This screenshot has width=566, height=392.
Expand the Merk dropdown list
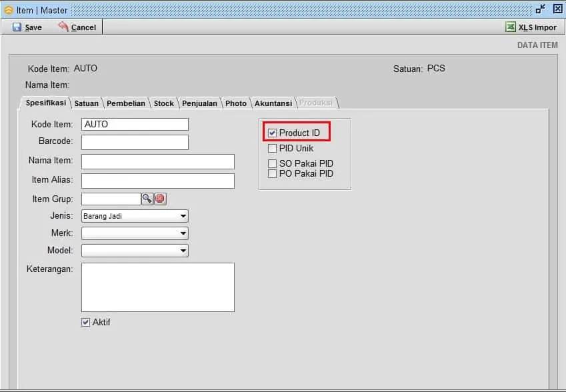[x=135, y=233]
